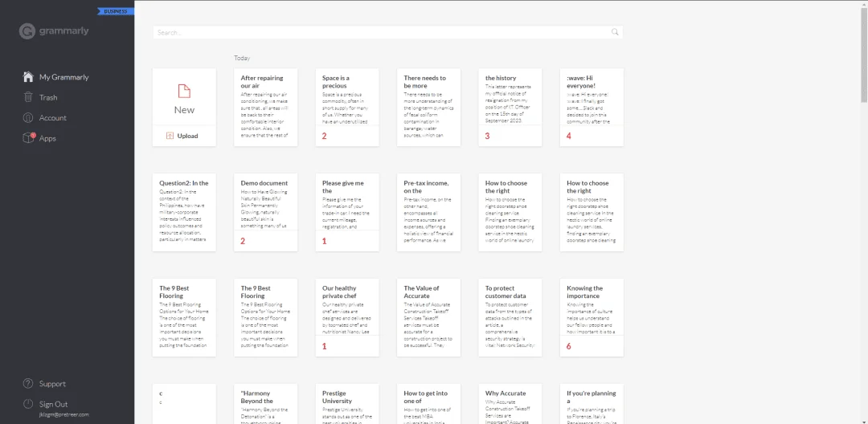Select Apps menu label
Screen dimensions: 868x424
(47, 138)
